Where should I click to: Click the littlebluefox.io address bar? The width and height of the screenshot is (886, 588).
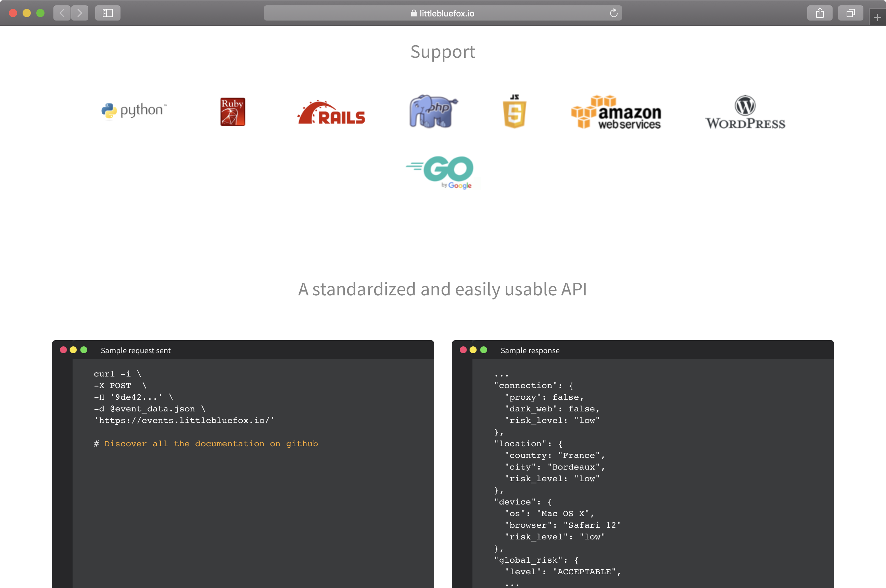(443, 13)
